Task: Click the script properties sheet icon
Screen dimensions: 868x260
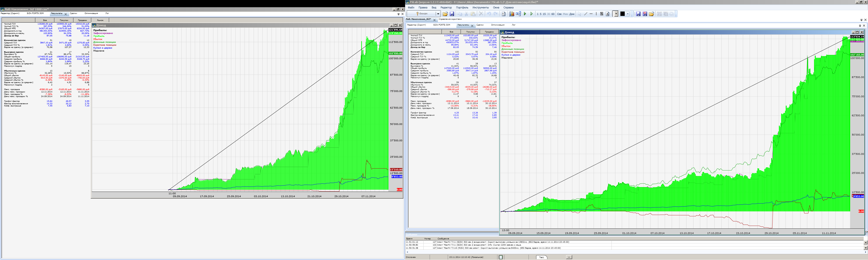Action: click(503, 14)
